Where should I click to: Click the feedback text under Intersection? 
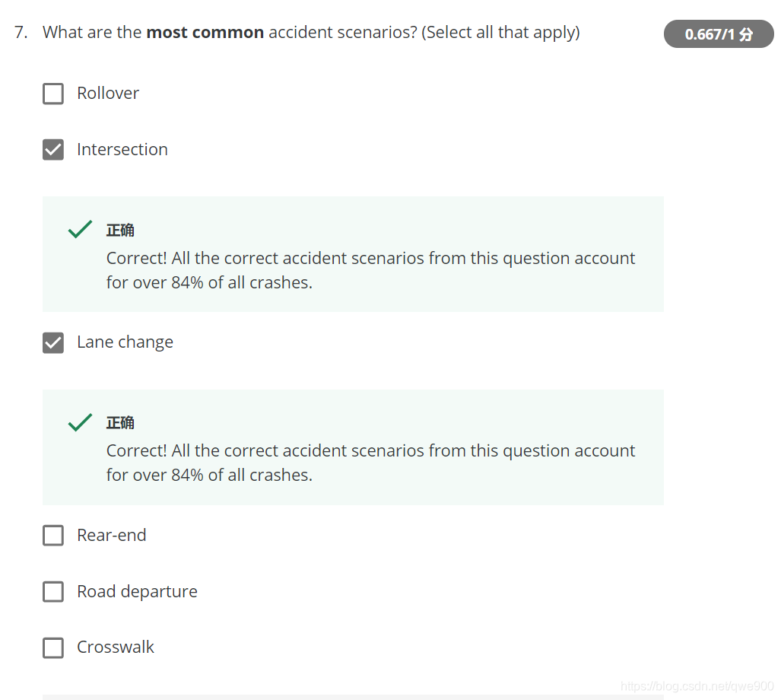tap(370, 270)
